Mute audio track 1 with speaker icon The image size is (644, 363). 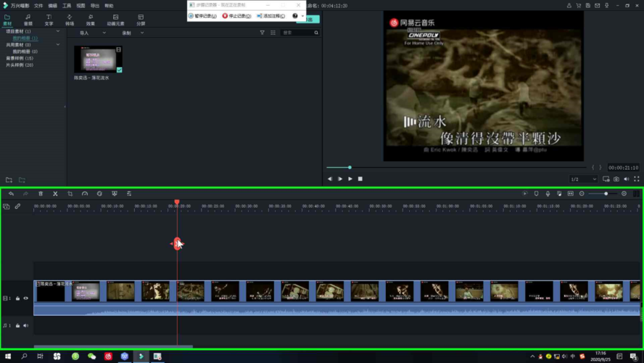point(26,325)
